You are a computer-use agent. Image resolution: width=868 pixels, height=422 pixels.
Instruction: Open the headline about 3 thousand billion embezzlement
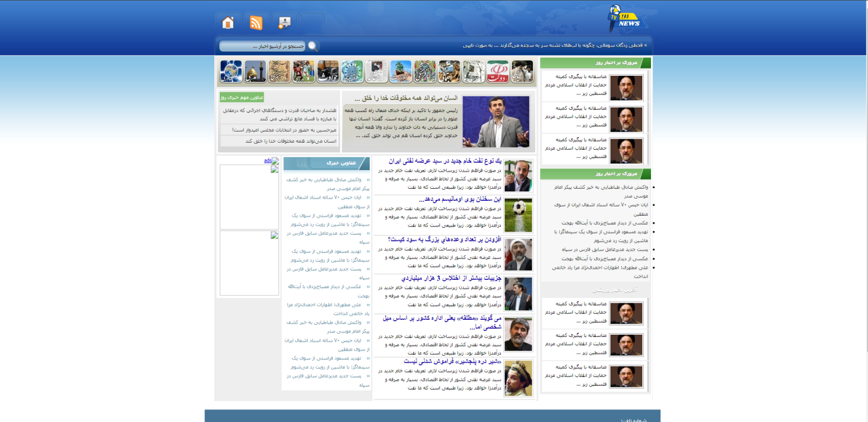coord(451,278)
